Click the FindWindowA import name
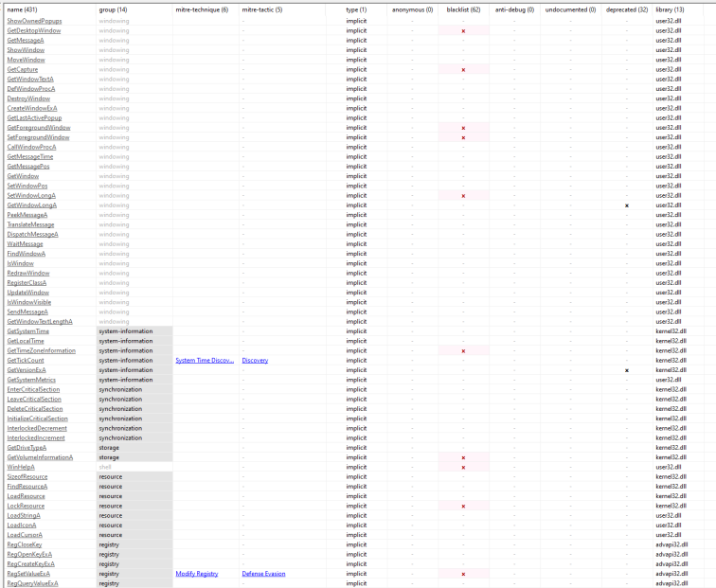This screenshot has height=588, width=716. [27, 254]
